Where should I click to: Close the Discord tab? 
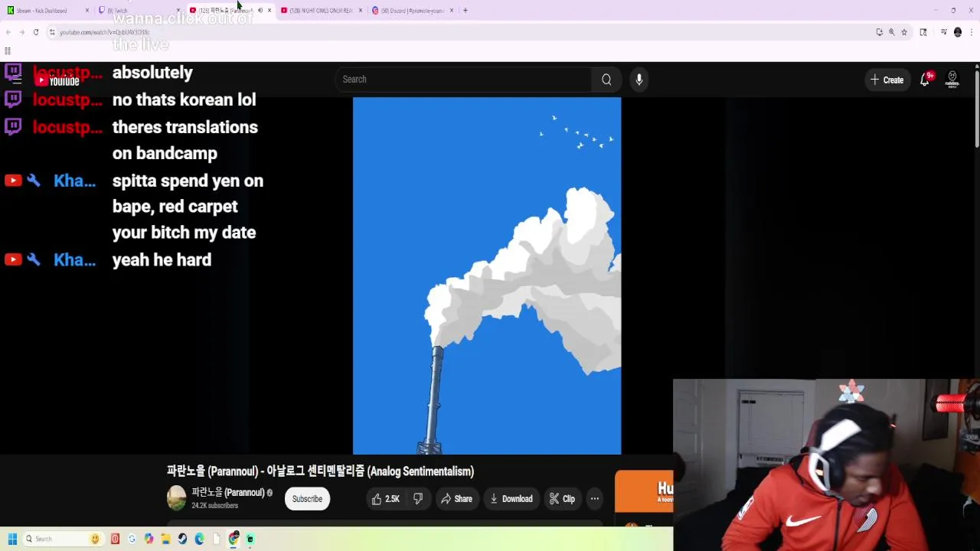coord(451,11)
